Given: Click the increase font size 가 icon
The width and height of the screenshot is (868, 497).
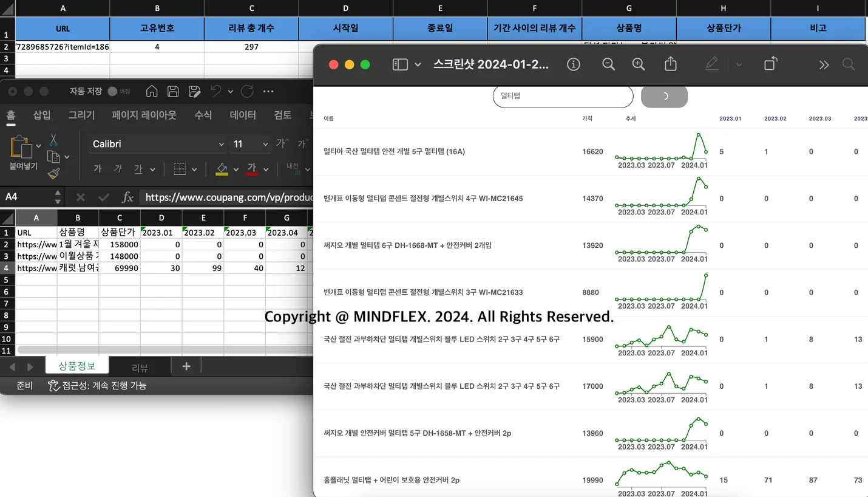Looking at the screenshot, I should [x=281, y=143].
